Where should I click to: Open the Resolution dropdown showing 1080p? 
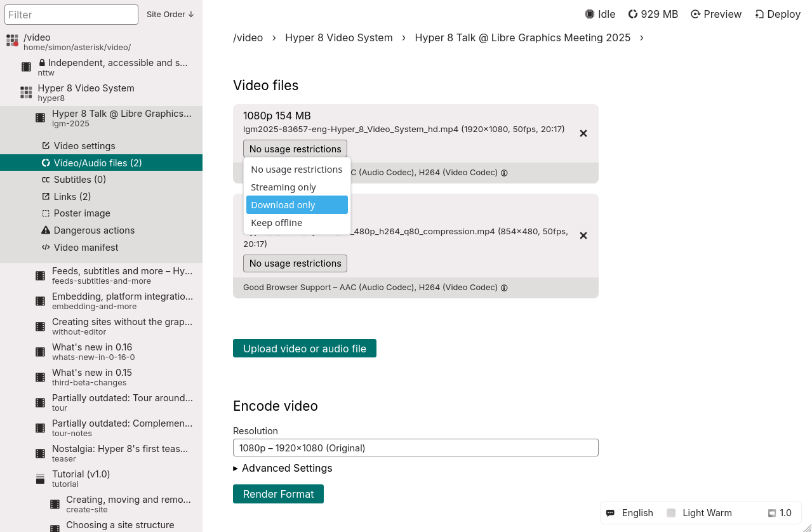tap(415, 448)
